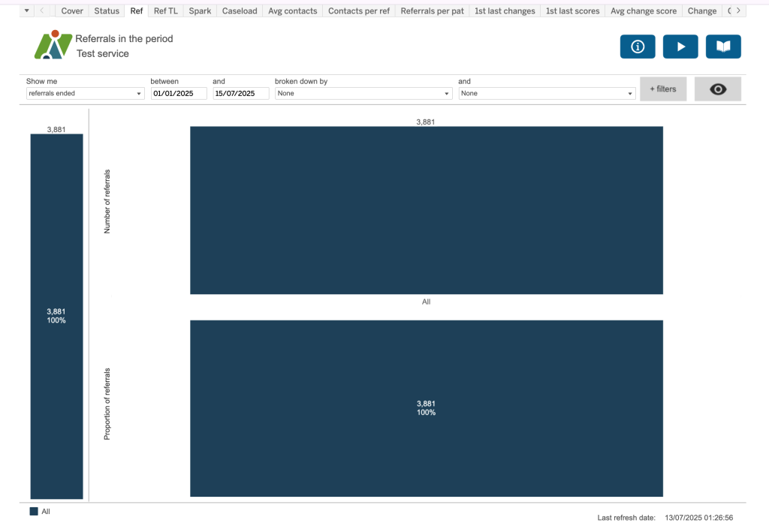The width and height of the screenshot is (769, 532).
Task: Select the Number of referrals bar
Action: click(x=426, y=210)
